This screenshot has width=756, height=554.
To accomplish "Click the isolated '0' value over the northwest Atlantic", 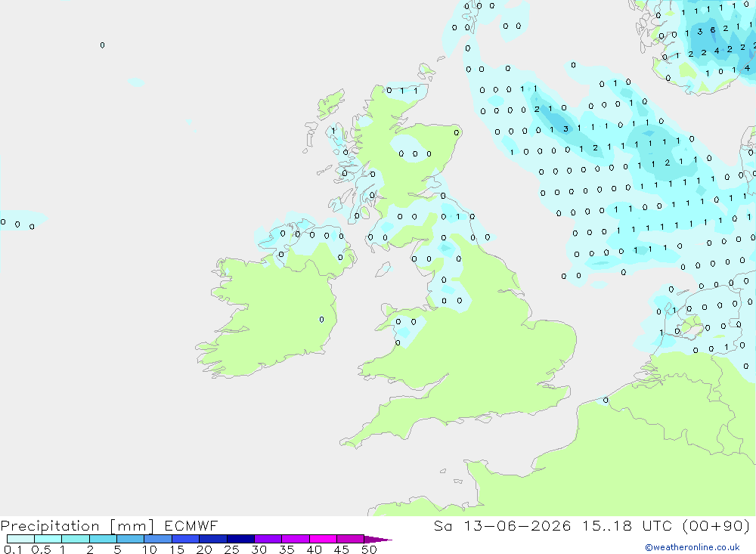I will (x=102, y=45).
